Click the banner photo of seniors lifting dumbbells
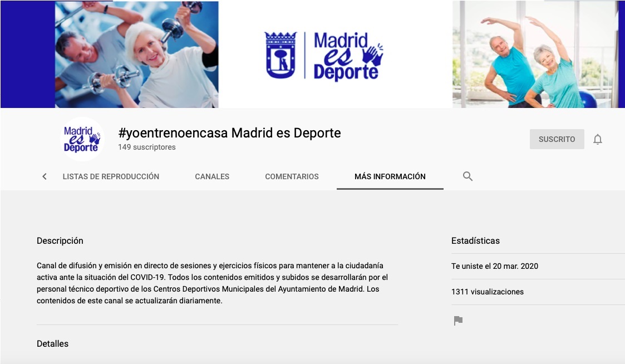625x364 pixels. 136,55
